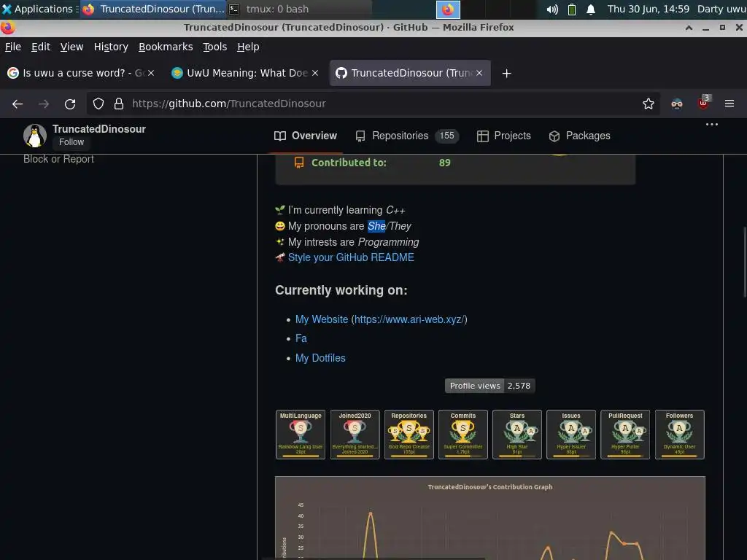Click the Issues trophy card
Image resolution: width=747 pixels, height=560 pixels.
pos(570,435)
